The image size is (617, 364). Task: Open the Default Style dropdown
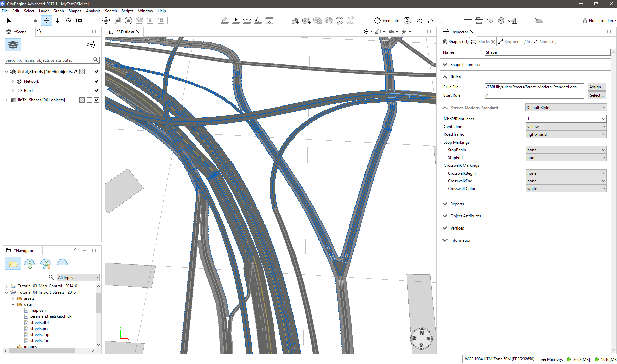(x=566, y=108)
